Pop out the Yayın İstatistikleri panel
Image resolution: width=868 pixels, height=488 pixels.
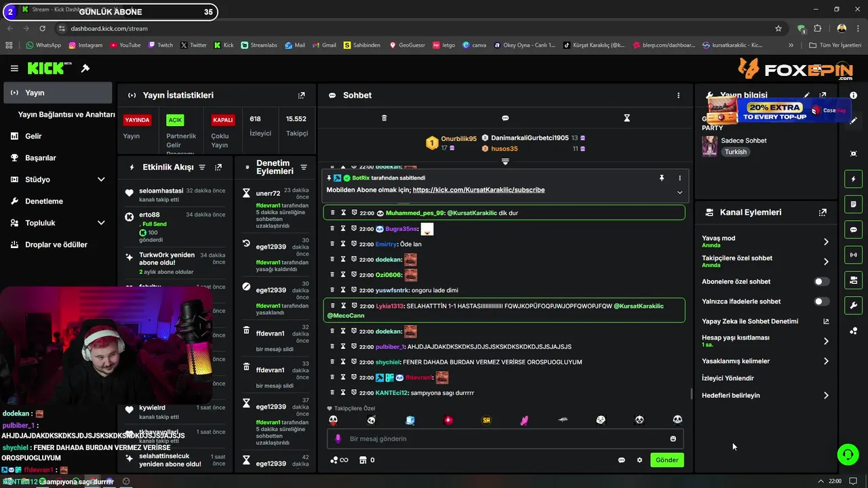pos(302,96)
